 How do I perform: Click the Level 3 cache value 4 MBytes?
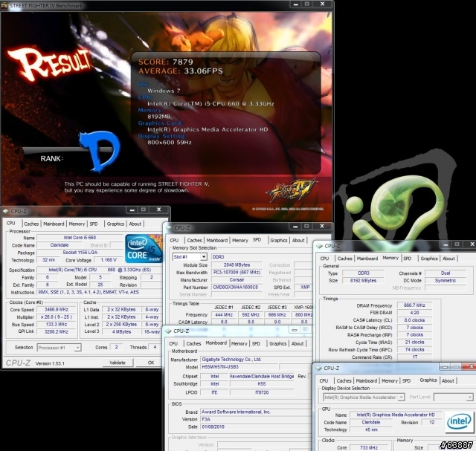(x=121, y=332)
